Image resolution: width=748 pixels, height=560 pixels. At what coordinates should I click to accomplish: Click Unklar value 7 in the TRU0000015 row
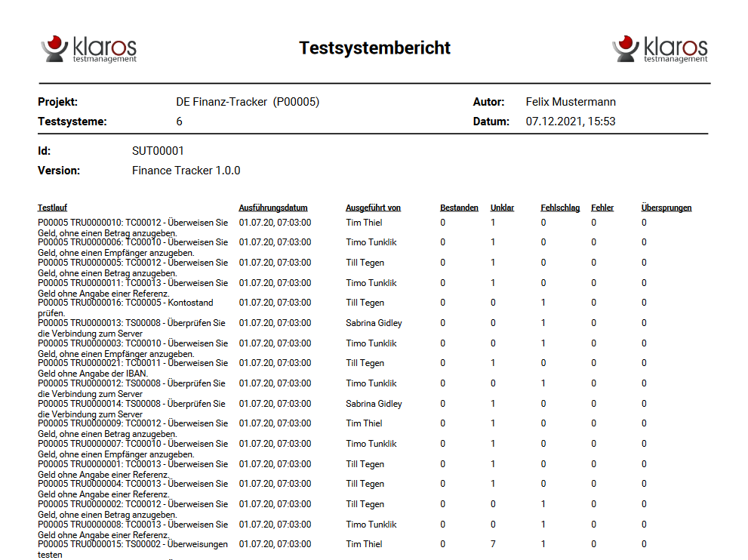[x=493, y=544]
